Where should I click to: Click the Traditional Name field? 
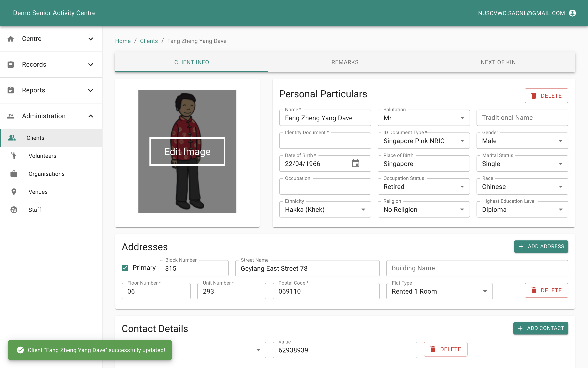coord(522,118)
